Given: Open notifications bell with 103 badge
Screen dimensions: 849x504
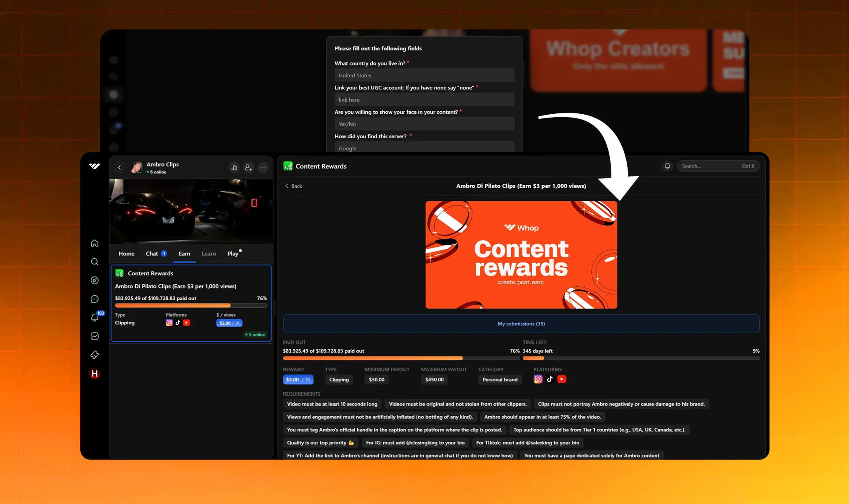Looking at the screenshot, I should tap(95, 318).
